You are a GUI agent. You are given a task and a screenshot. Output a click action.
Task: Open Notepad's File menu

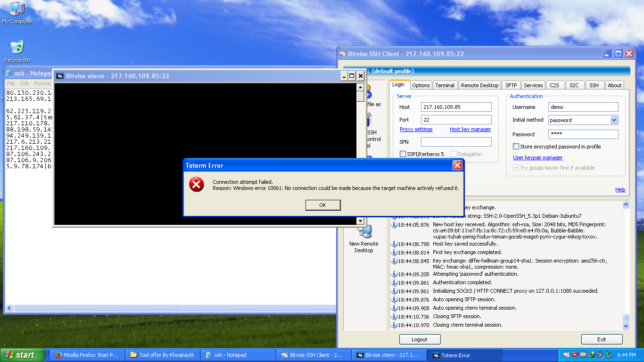click(11, 83)
